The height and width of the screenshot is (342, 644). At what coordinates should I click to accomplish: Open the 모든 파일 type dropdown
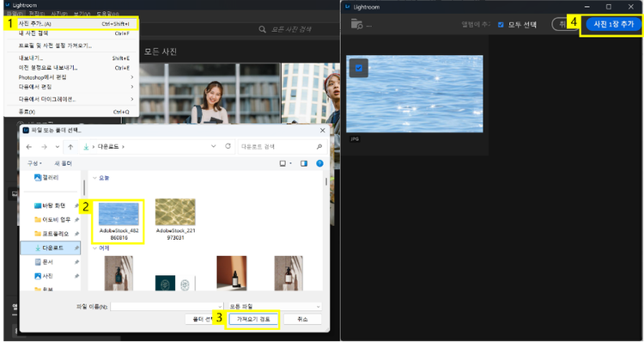click(x=275, y=307)
